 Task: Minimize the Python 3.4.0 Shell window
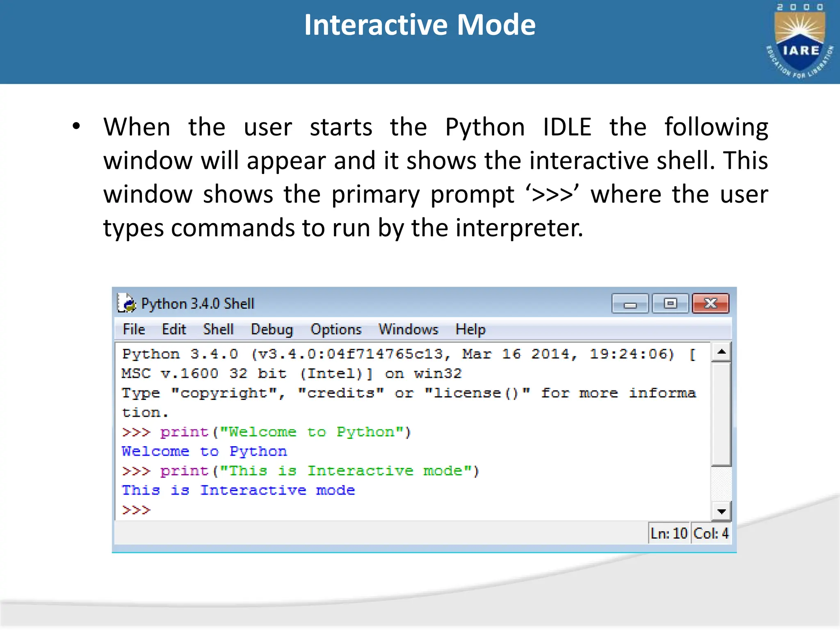tap(630, 304)
